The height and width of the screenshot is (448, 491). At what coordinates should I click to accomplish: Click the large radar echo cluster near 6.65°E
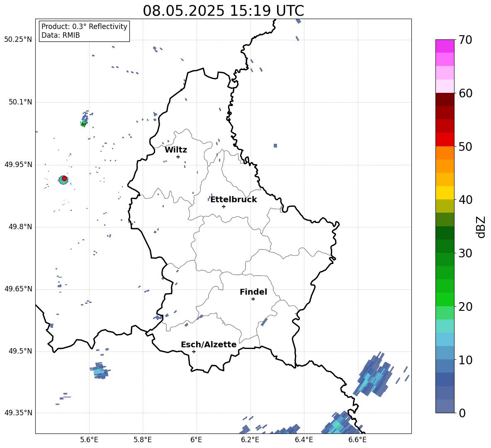point(374,375)
